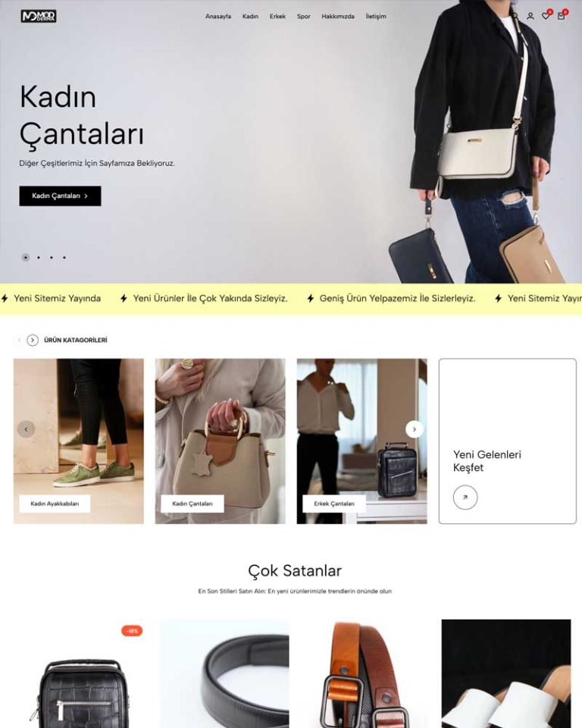Select the first hero slider dot
Screen dimensions: 582x728
(x=26, y=257)
